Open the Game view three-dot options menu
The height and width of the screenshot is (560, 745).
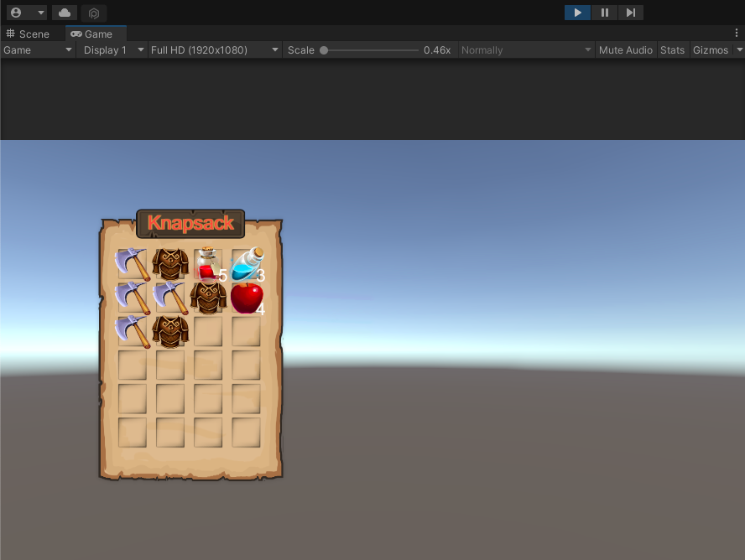pos(737,33)
